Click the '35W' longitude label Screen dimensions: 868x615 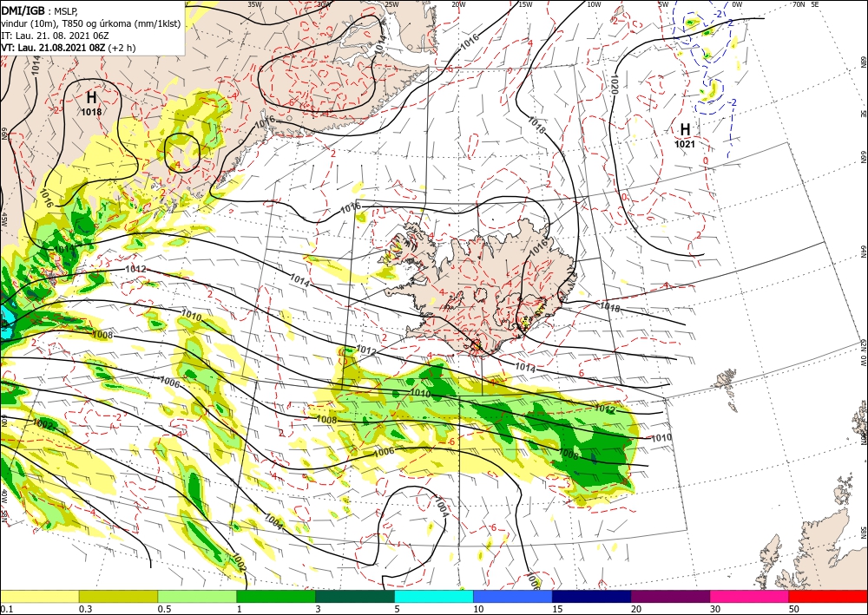254,4
